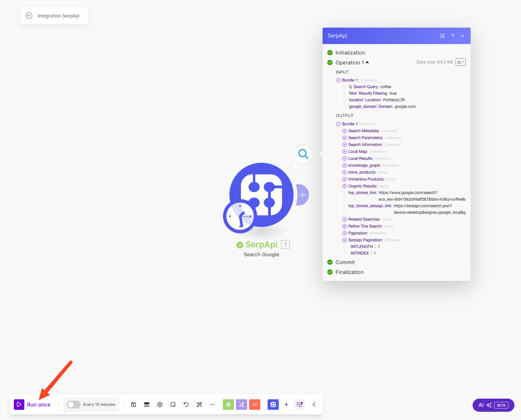Click the Location Portland,OR value
The width and height of the screenshot is (521, 420).
tap(394, 100)
